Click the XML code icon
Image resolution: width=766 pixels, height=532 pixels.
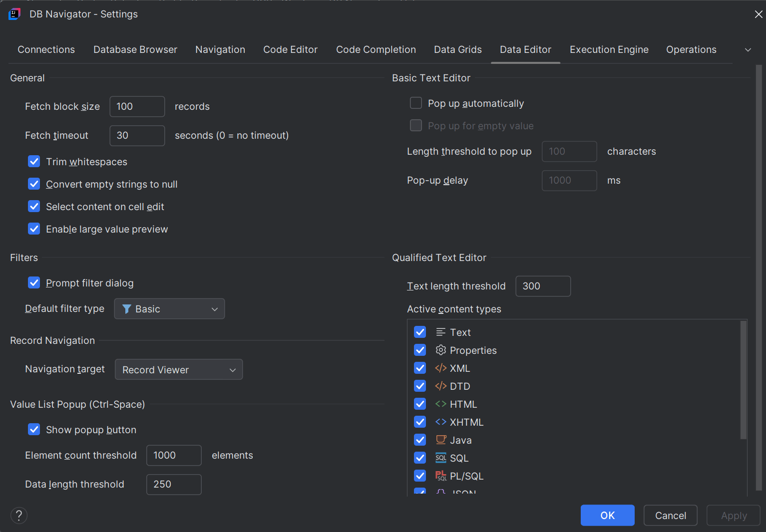point(441,368)
